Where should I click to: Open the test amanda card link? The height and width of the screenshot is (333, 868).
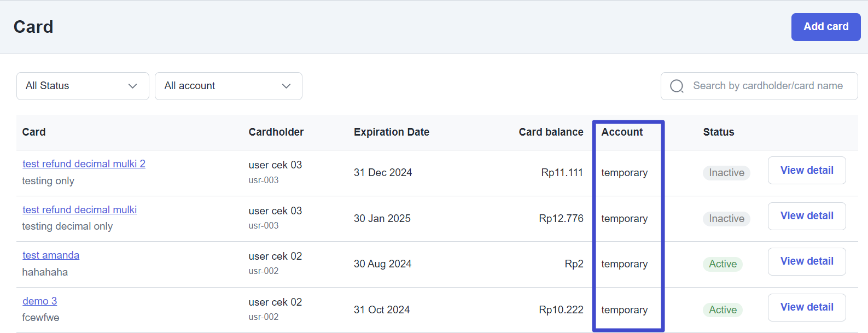[x=51, y=255]
